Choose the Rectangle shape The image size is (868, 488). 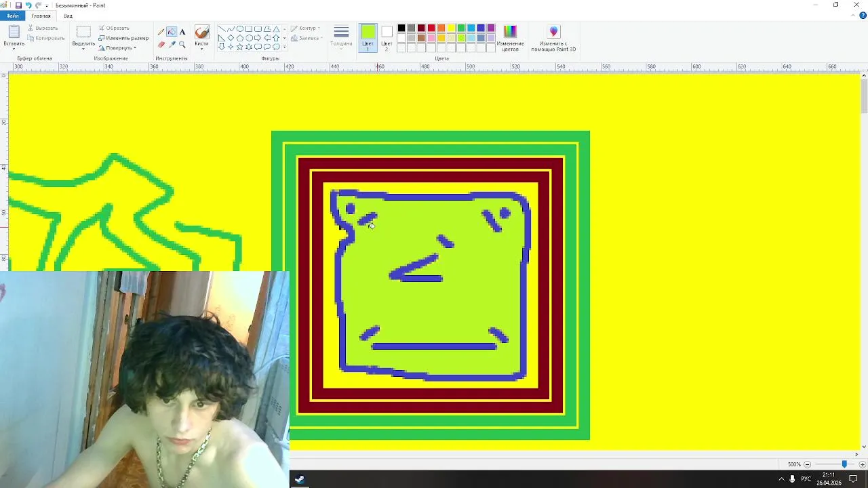[249, 29]
